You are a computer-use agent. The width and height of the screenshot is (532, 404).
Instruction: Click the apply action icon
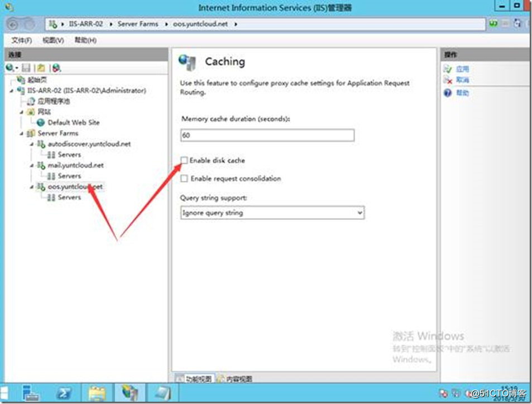point(448,69)
